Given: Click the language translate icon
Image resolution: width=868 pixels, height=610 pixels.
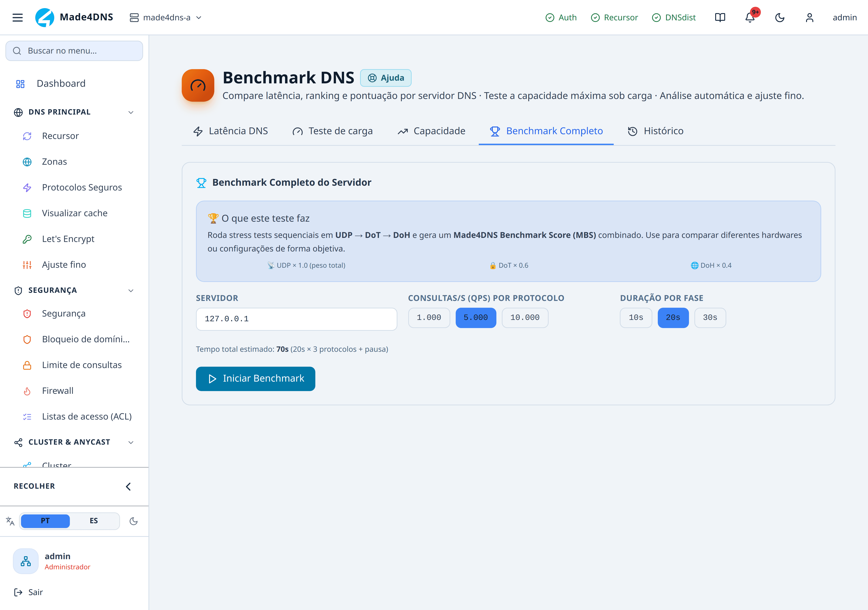Looking at the screenshot, I should pos(10,521).
